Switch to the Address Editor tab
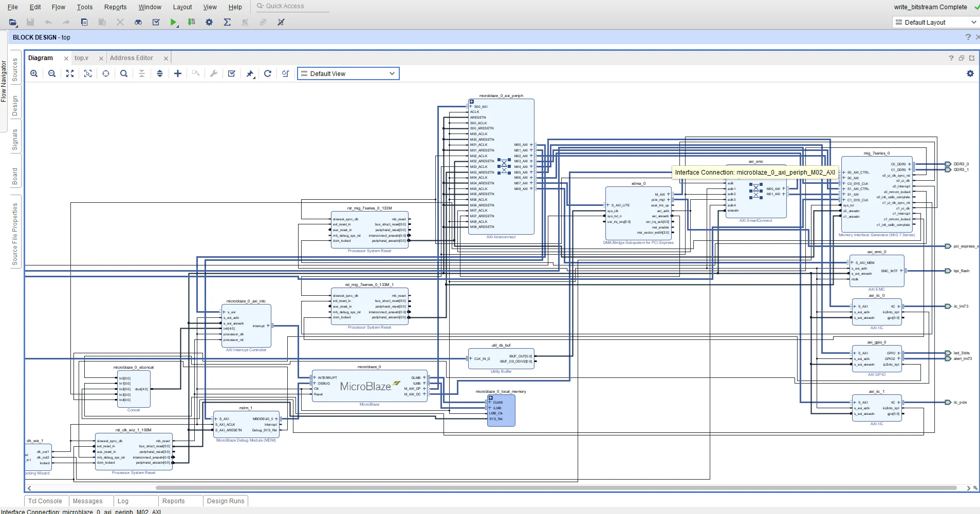Screen dimensions: 980x514 (132, 58)
